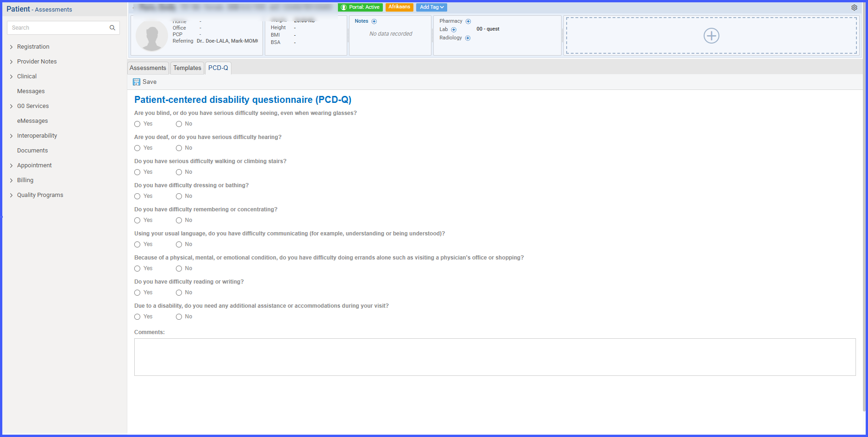Expand the Provider Notes chevron
This screenshot has width=868, height=437.
[11, 62]
